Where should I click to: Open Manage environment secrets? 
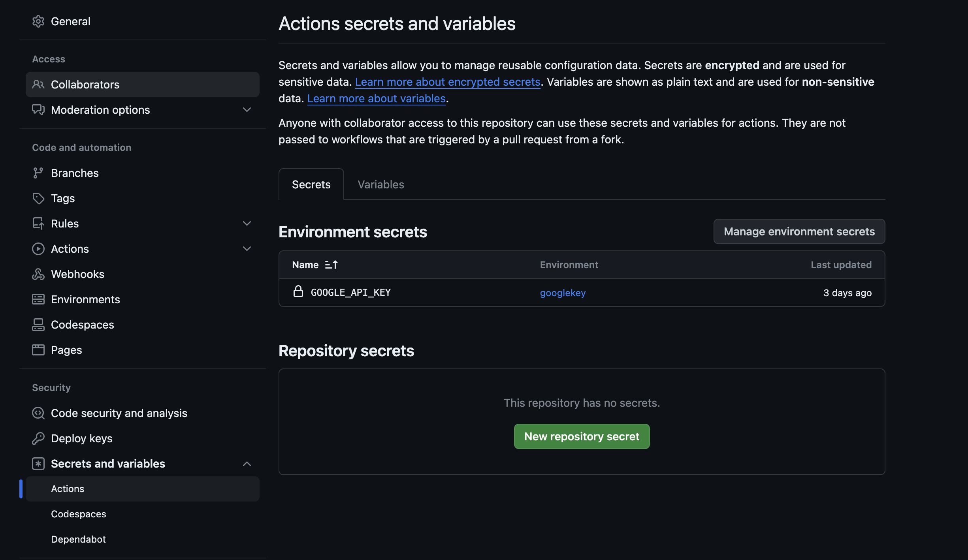coord(799,231)
